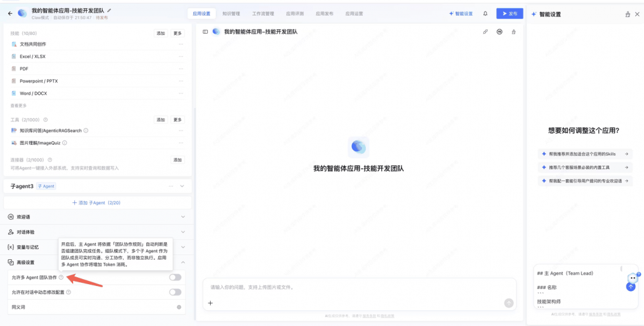The width and height of the screenshot is (644, 326).
Task: Switch to 知识管理 tab
Action: coord(231,14)
